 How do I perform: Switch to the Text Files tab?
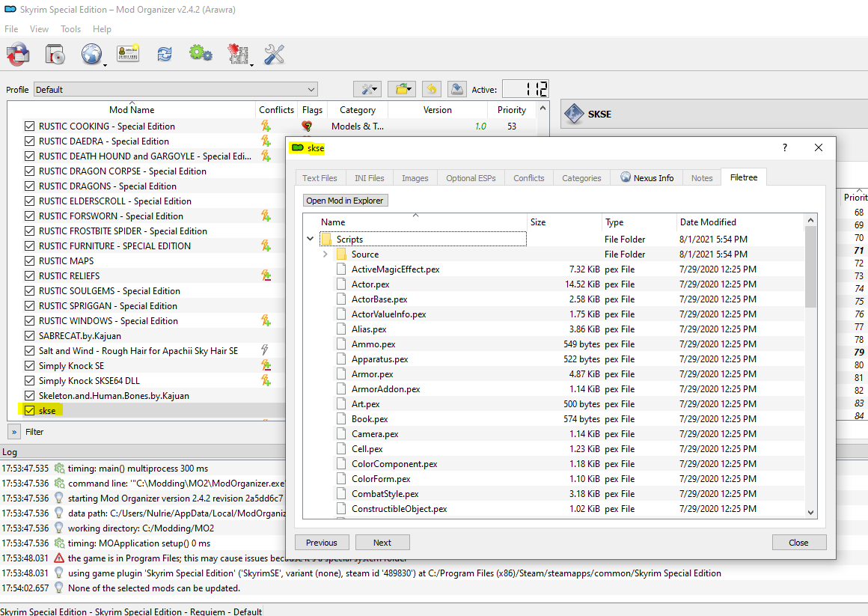320,178
